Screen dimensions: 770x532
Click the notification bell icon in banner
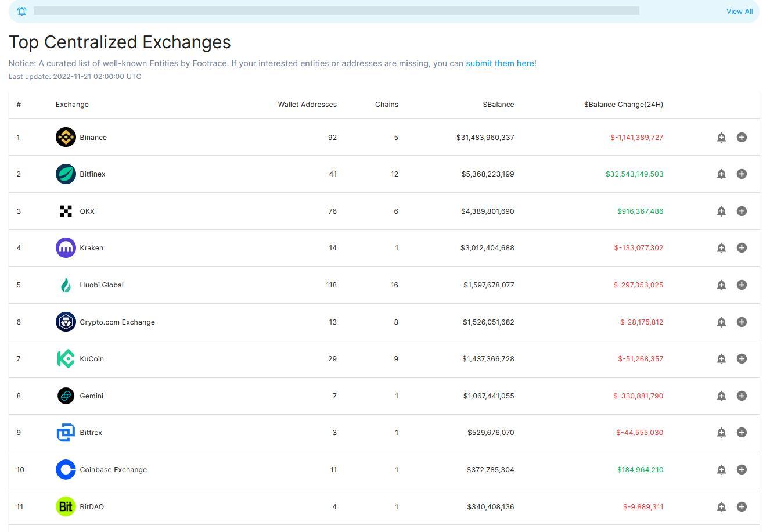click(x=21, y=11)
